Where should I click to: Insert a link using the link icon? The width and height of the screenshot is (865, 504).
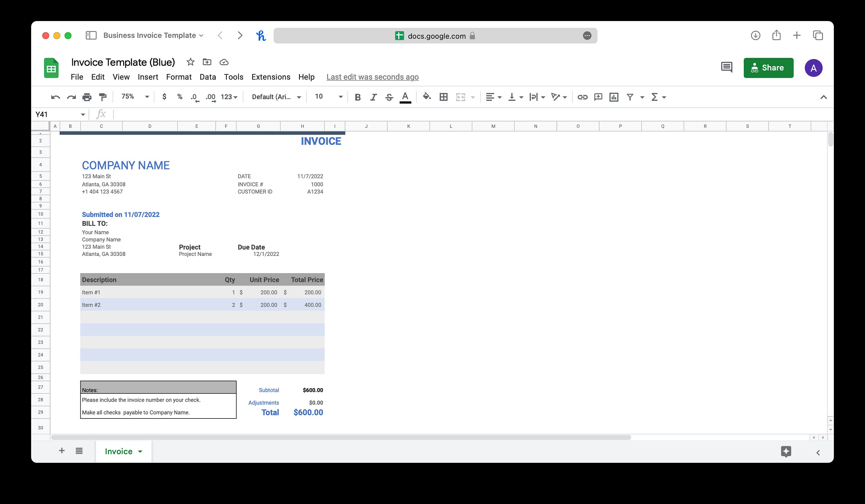click(x=583, y=97)
